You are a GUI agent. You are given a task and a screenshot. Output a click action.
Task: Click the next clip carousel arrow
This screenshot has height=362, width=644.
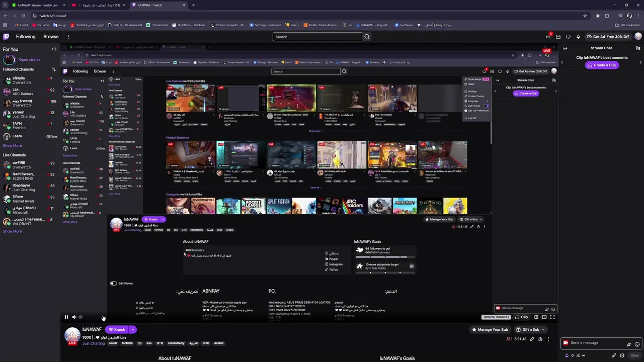pyautogui.click(x=641, y=62)
